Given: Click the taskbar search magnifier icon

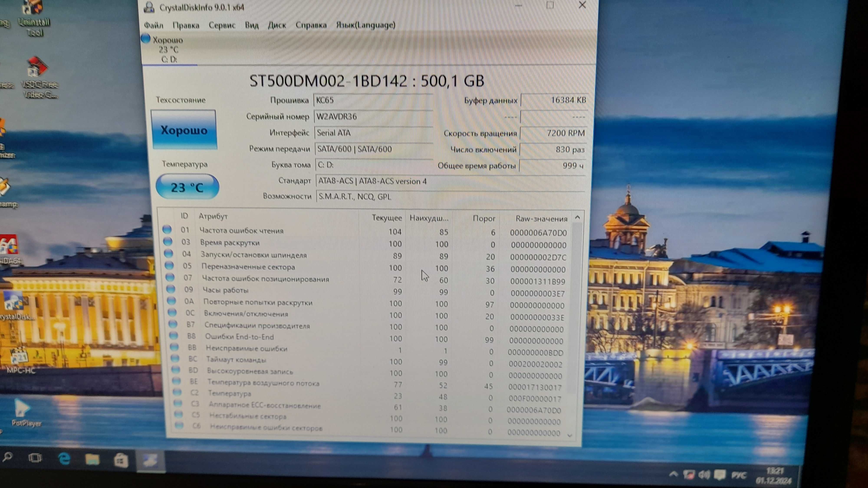Looking at the screenshot, I should point(7,457).
